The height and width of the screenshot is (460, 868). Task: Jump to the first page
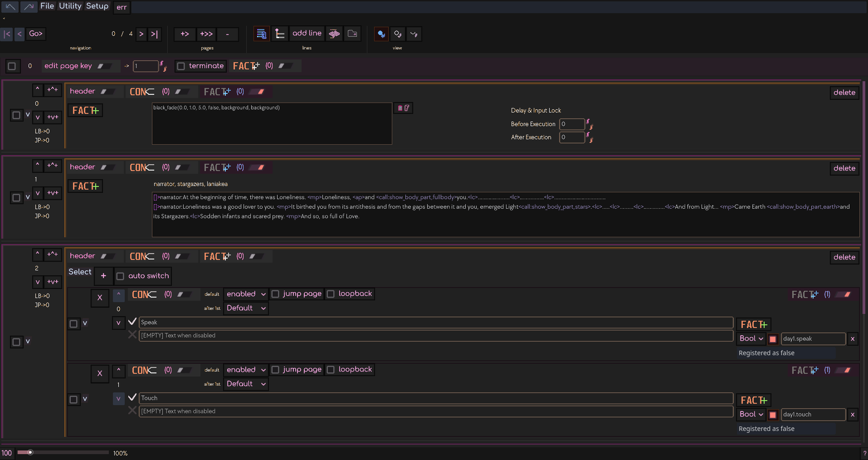(7, 34)
